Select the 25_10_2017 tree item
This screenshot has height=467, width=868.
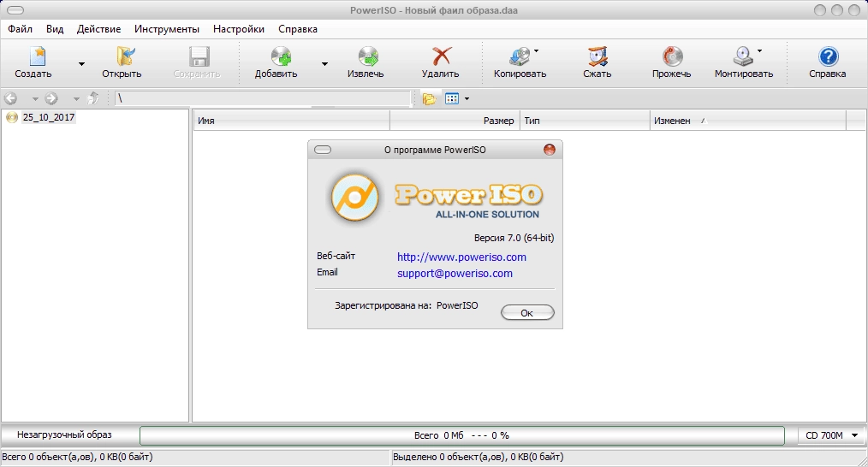point(49,117)
